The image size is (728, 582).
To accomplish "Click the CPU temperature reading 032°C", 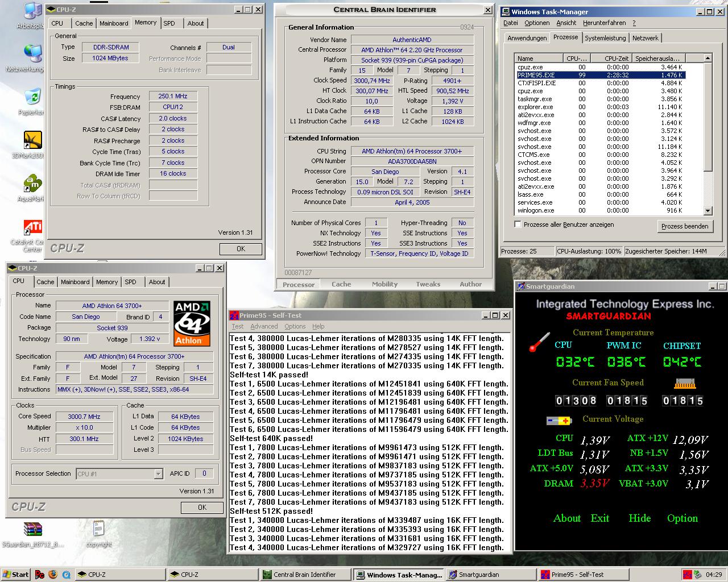I will coord(575,362).
